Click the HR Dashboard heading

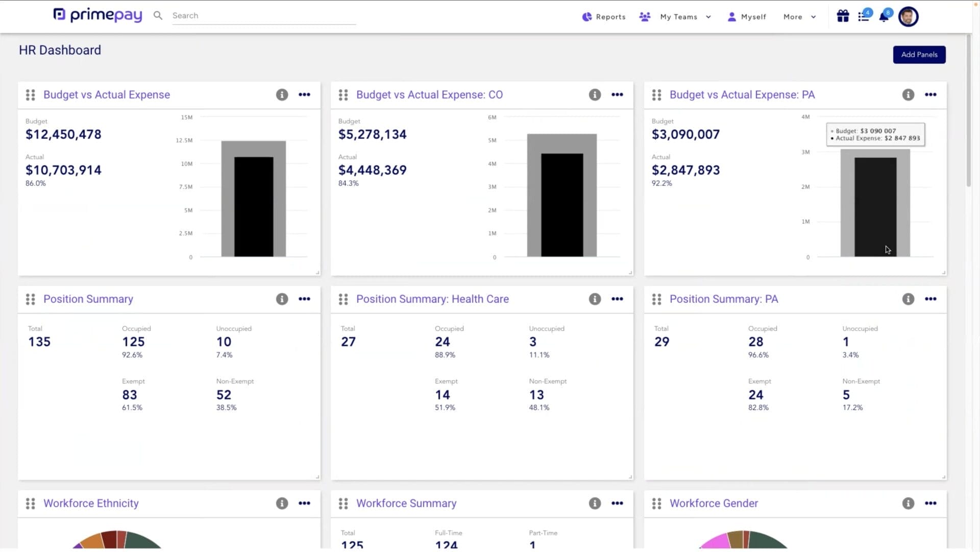(60, 50)
